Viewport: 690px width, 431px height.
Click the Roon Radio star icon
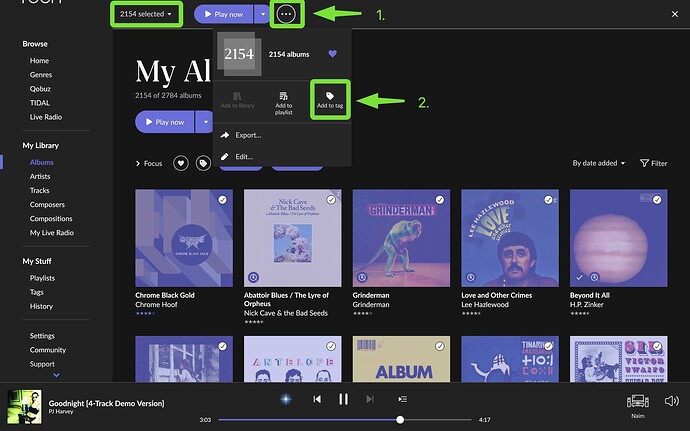(286, 399)
